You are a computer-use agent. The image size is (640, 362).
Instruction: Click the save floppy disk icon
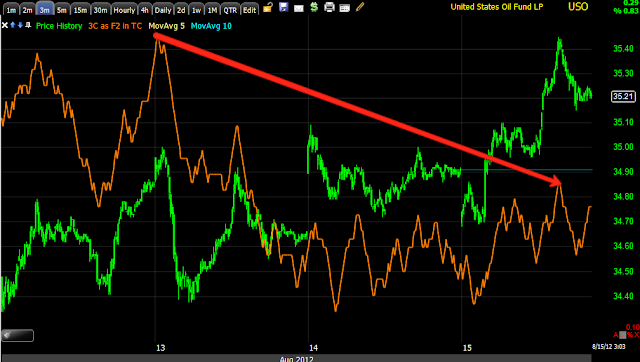pos(284,7)
